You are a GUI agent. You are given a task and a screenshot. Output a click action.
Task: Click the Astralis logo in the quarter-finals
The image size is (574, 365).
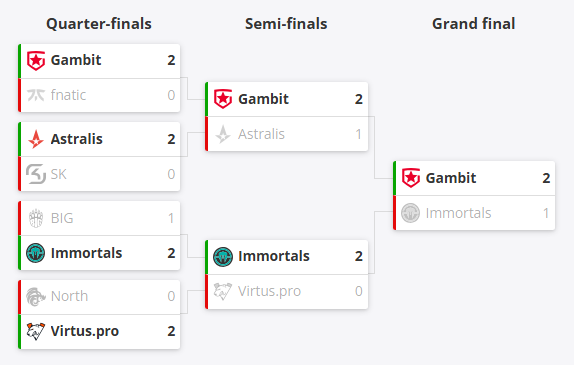click(x=36, y=139)
